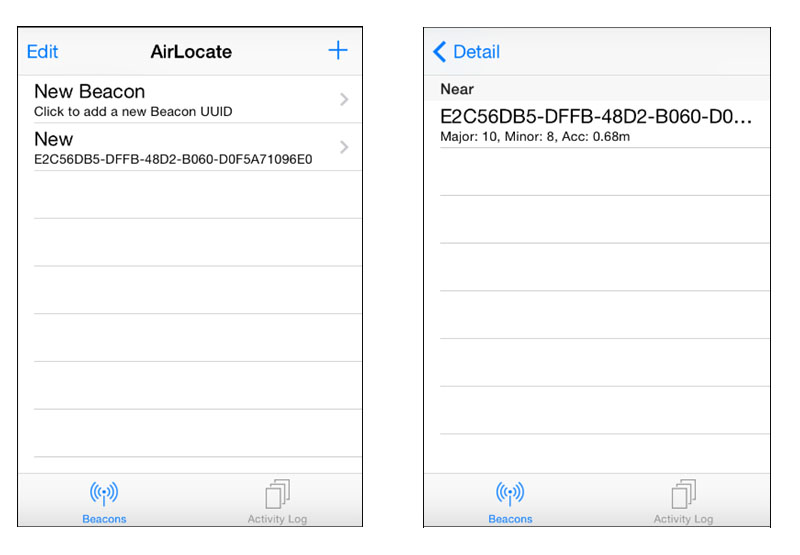Select the New row with E2C56DB5 UUID
Viewport: 800px width, 555px height.
[x=190, y=147]
